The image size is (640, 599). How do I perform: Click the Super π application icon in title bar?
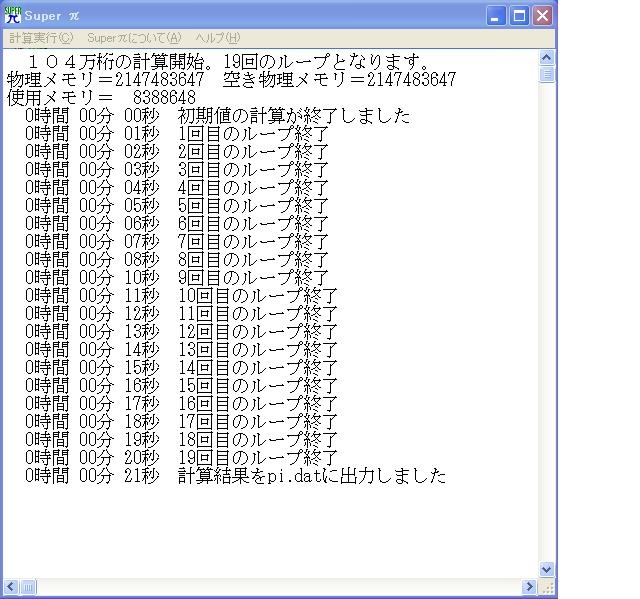coord(13,16)
